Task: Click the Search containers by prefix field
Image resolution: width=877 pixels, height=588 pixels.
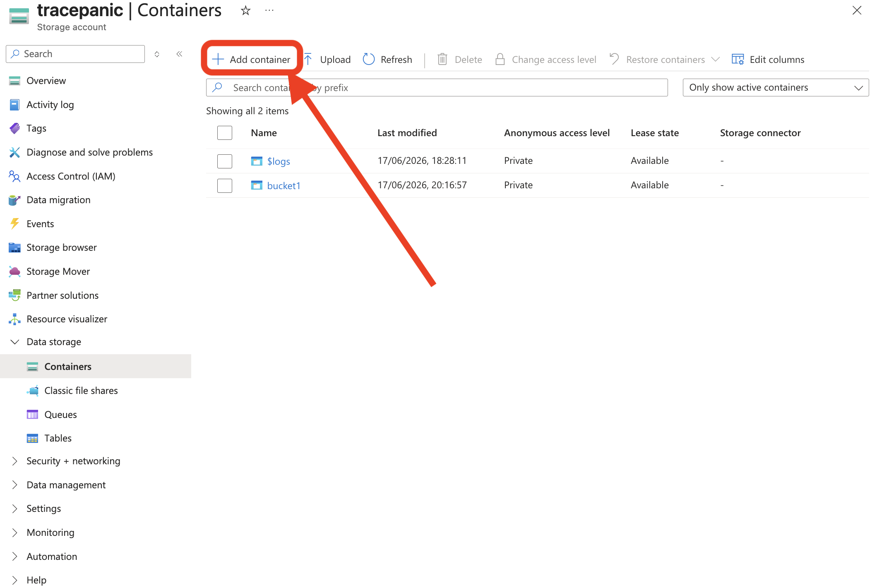Action: (x=437, y=88)
